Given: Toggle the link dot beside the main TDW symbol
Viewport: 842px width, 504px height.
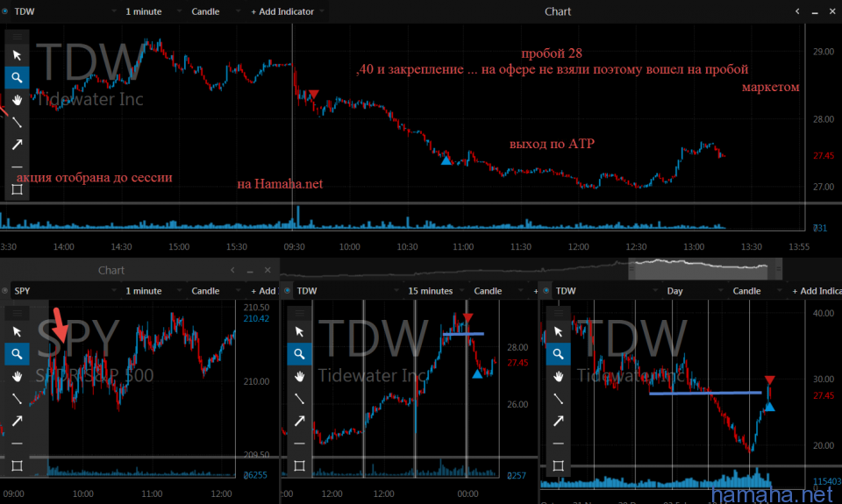Looking at the screenshot, I should click(5, 11).
